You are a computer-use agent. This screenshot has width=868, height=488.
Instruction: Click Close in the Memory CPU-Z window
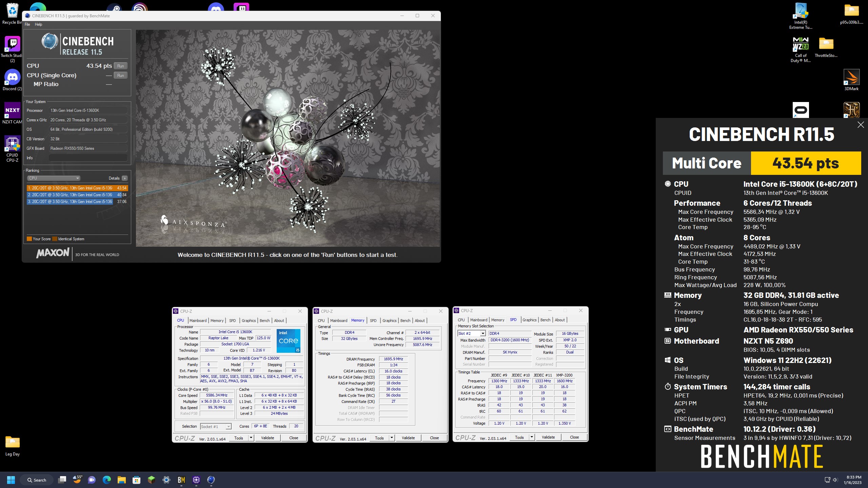(x=434, y=438)
